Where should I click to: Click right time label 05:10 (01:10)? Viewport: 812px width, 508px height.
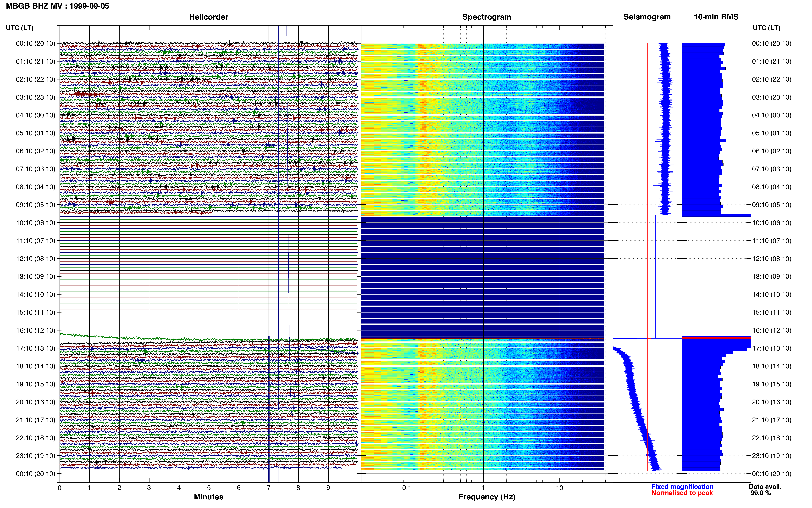[772, 133]
